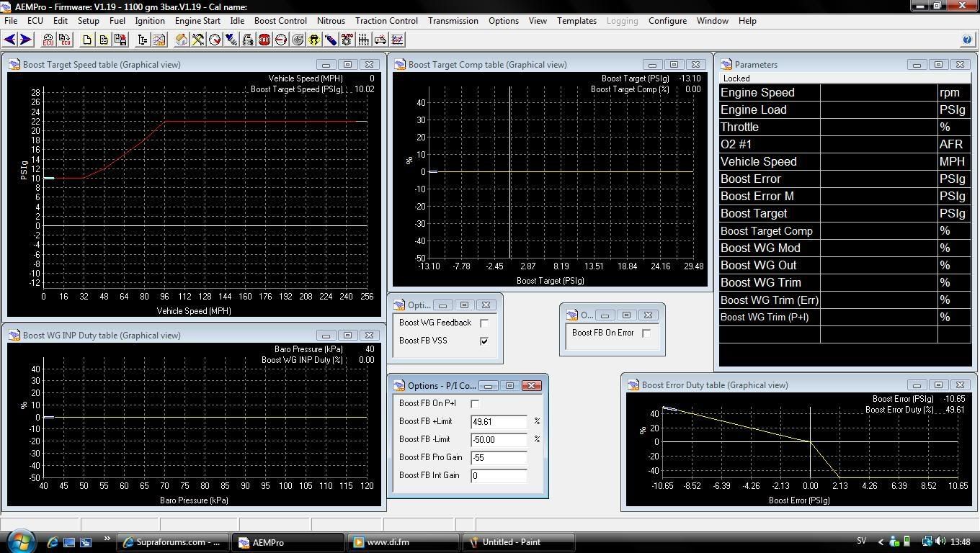Click the ambulance toolbar icon

tap(380, 40)
